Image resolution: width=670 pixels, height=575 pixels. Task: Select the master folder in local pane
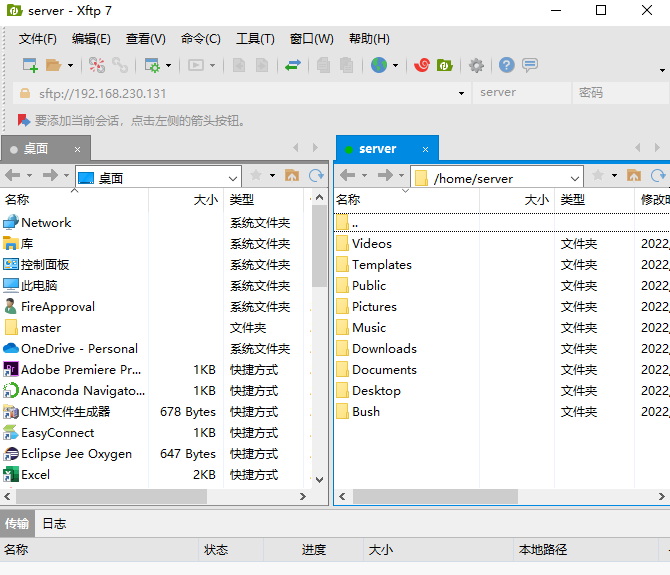[x=41, y=328]
